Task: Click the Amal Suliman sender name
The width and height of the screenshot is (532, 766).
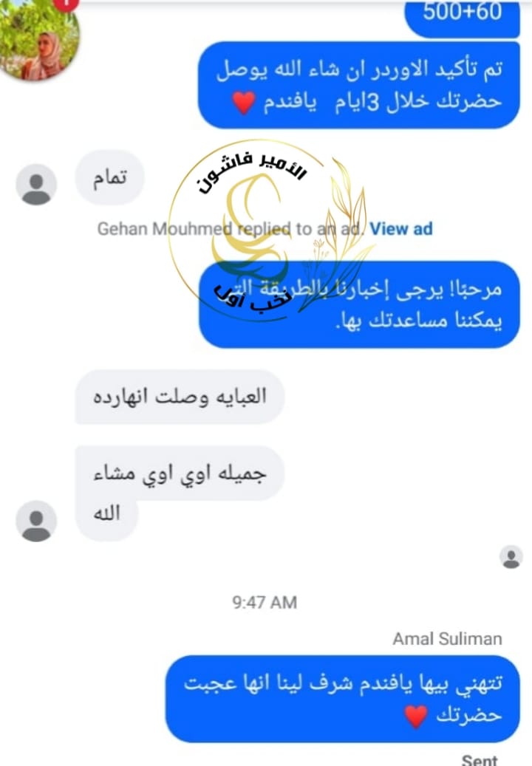Action: 448,638
